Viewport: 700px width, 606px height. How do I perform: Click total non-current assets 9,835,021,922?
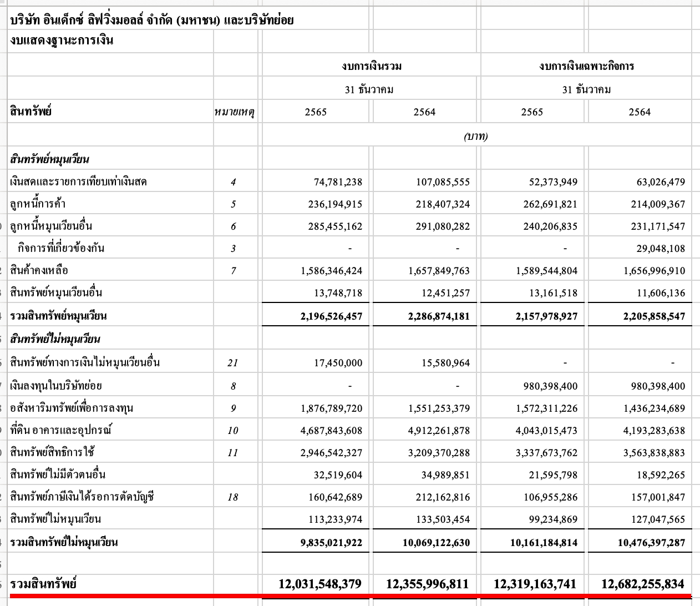point(332,543)
